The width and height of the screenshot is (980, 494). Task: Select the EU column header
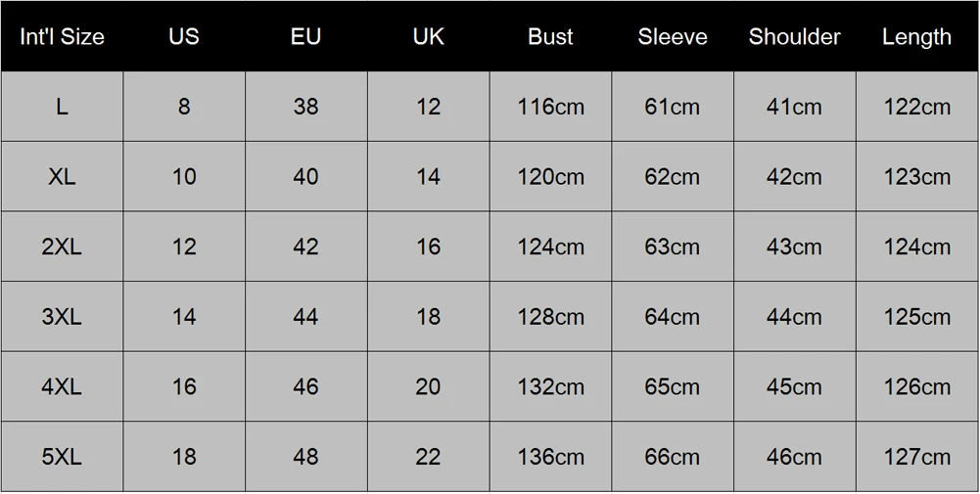pyautogui.click(x=306, y=37)
